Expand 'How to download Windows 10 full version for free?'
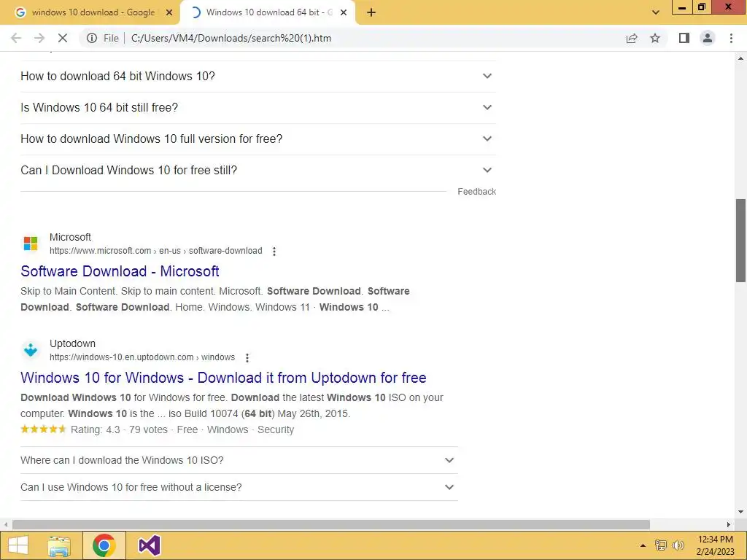 258,139
